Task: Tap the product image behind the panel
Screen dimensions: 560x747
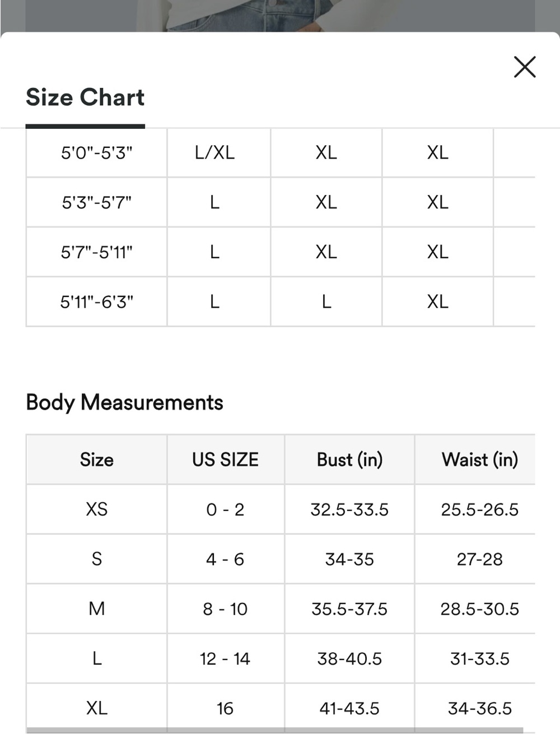Action: tap(280, 15)
